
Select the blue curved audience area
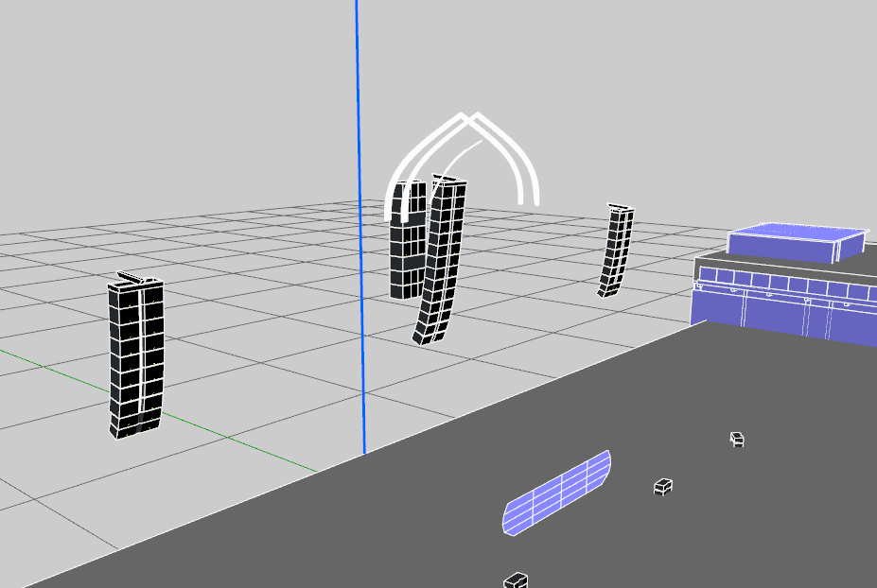(x=556, y=493)
